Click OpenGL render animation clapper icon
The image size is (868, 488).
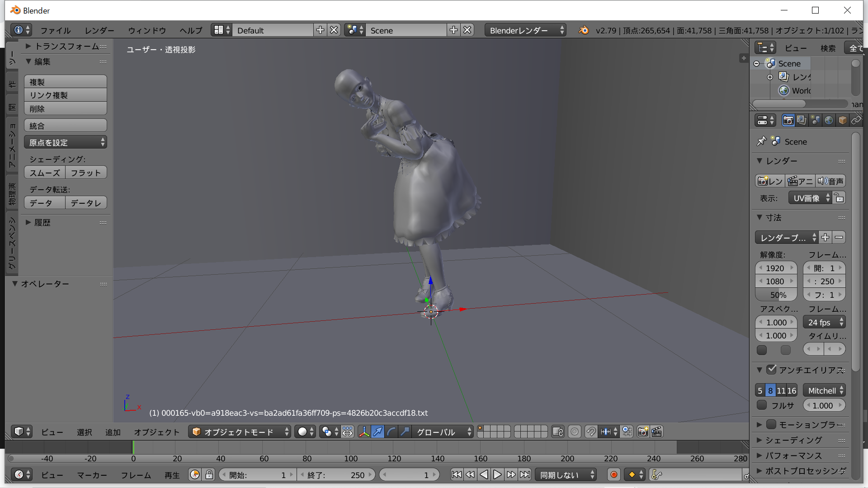657,432
